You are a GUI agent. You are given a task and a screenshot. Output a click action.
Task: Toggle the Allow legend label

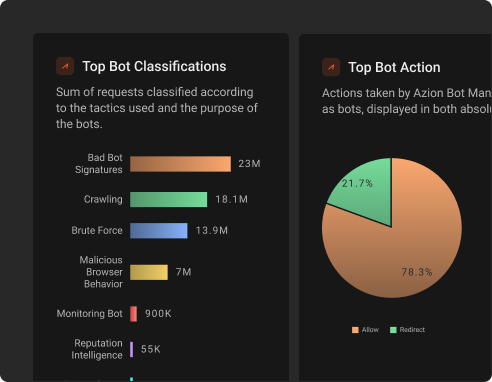pos(370,330)
